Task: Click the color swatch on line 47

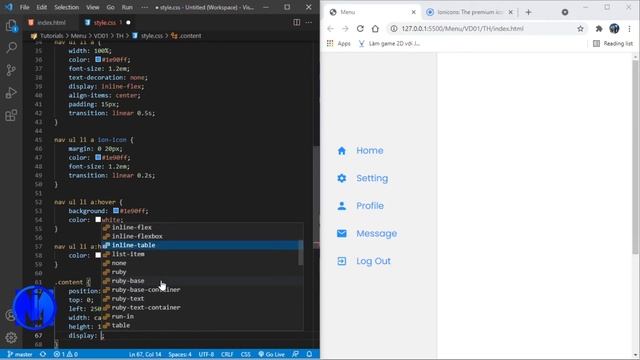Action: click(x=98, y=158)
